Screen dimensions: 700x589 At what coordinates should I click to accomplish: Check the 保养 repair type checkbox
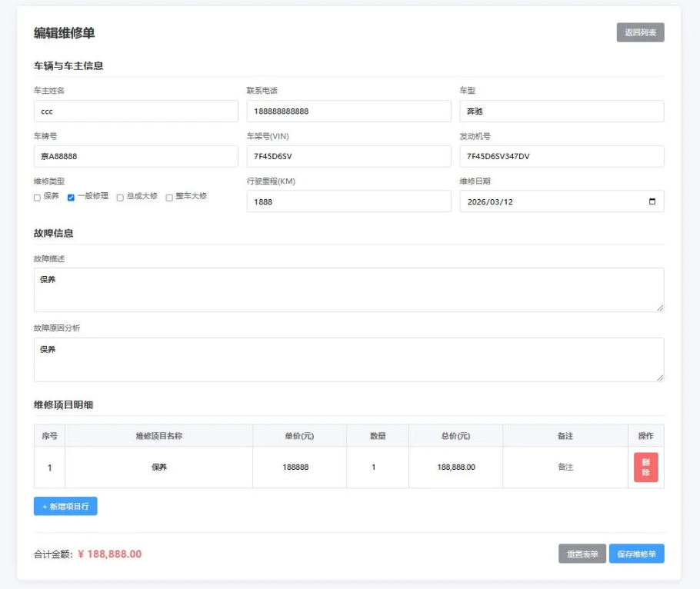pos(37,198)
